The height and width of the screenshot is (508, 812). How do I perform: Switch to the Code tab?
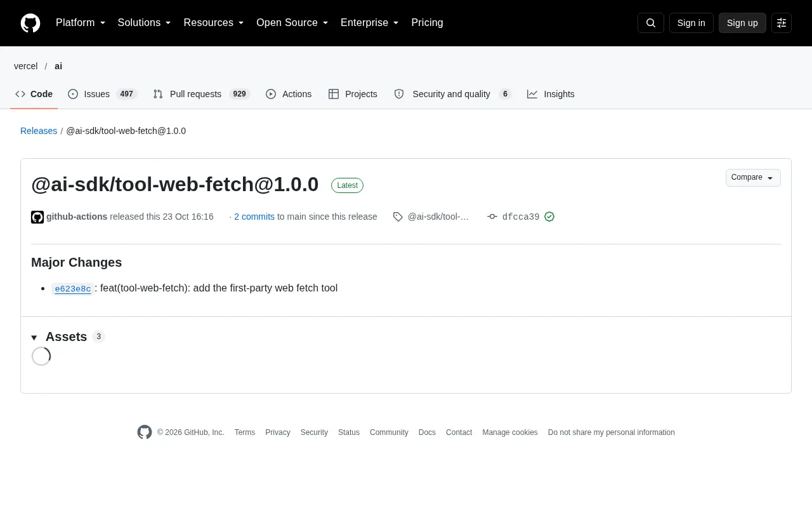click(x=34, y=94)
